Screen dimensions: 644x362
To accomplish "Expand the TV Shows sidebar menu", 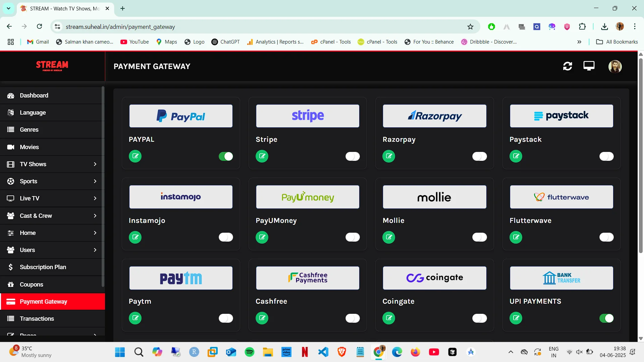I will tap(52, 164).
